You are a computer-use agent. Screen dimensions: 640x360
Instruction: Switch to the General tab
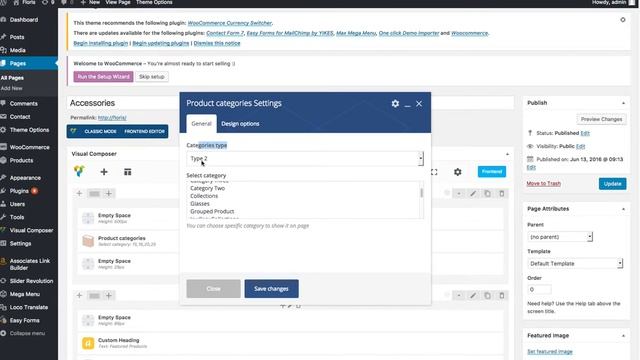pos(201,124)
